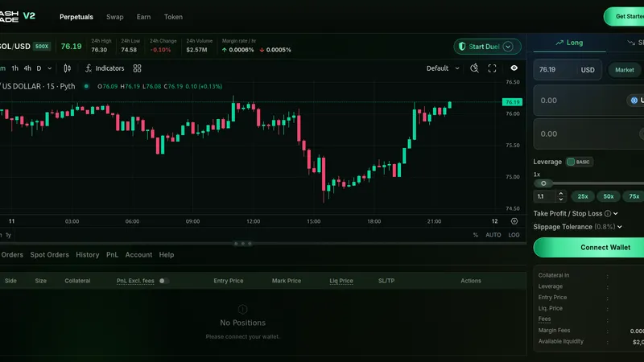Click the chart quick search icon

click(x=474, y=68)
